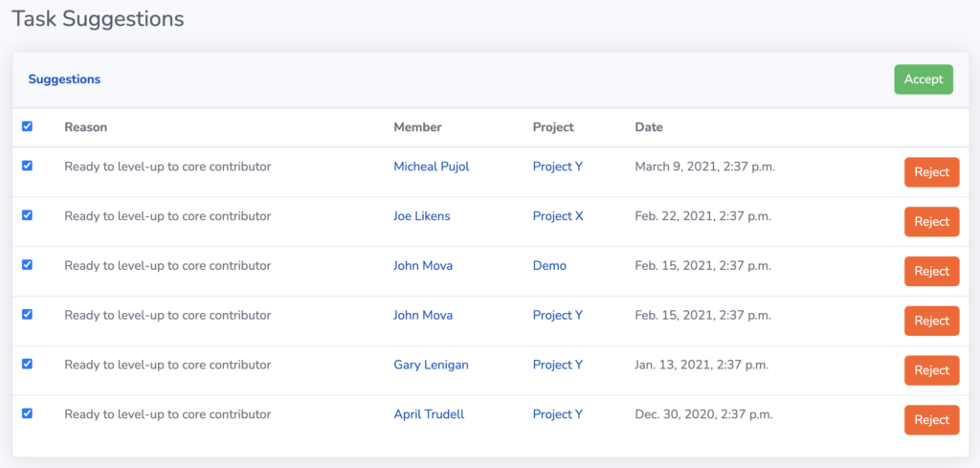Reject the Micheal Pujol suggestion
The width and height of the screenshot is (980, 468).
932,172
